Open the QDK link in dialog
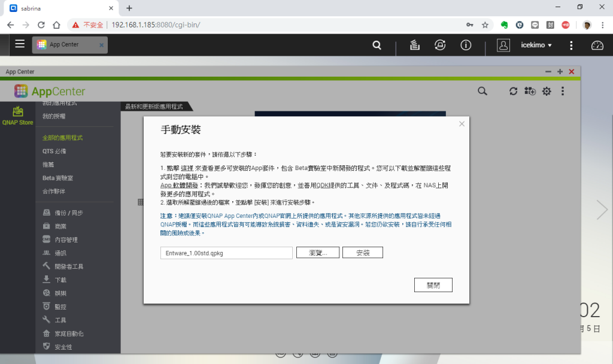 click(x=323, y=186)
